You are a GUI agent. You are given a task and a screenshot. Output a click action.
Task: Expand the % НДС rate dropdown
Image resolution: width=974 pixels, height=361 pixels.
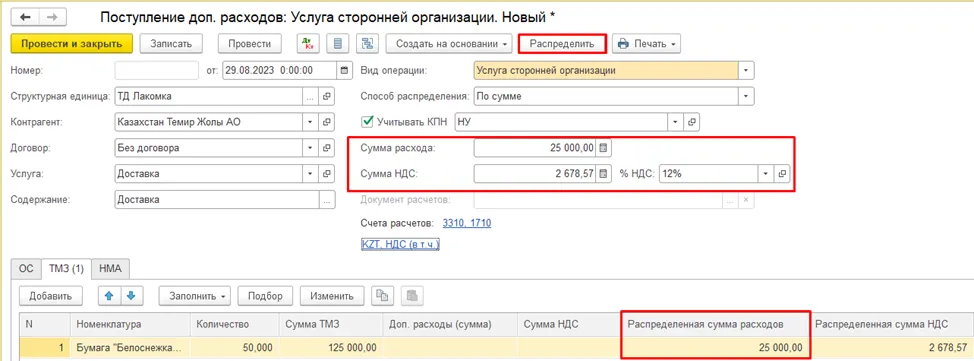pos(766,174)
